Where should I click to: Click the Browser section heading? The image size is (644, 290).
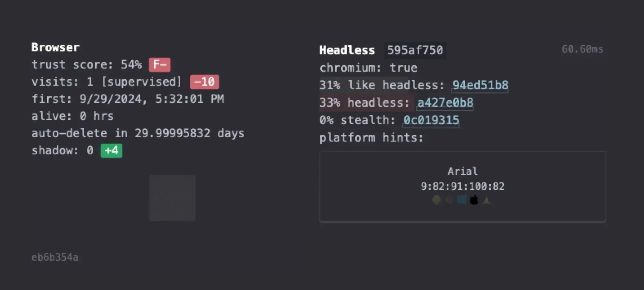coord(55,47)
